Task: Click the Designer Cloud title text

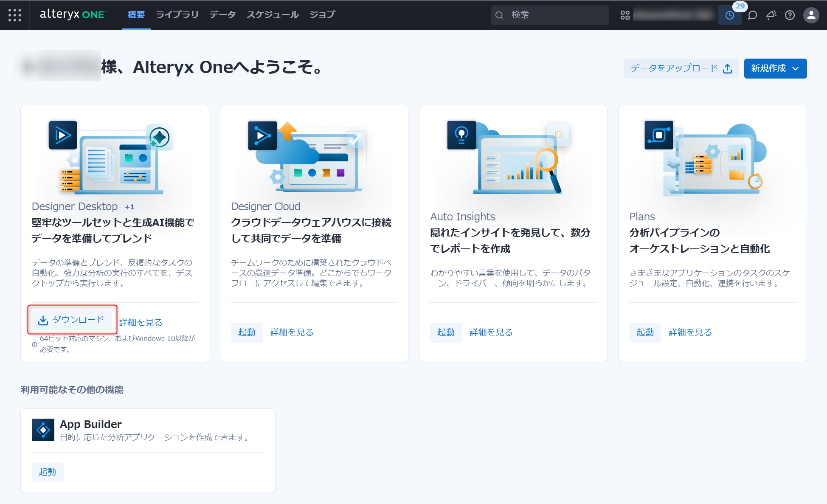Action: click(x=266, y=207)
